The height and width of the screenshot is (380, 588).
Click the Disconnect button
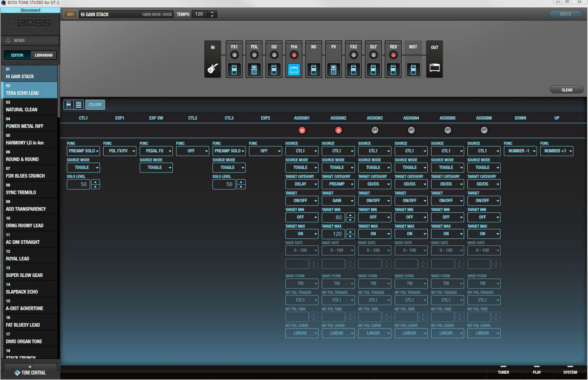[31, 10]
